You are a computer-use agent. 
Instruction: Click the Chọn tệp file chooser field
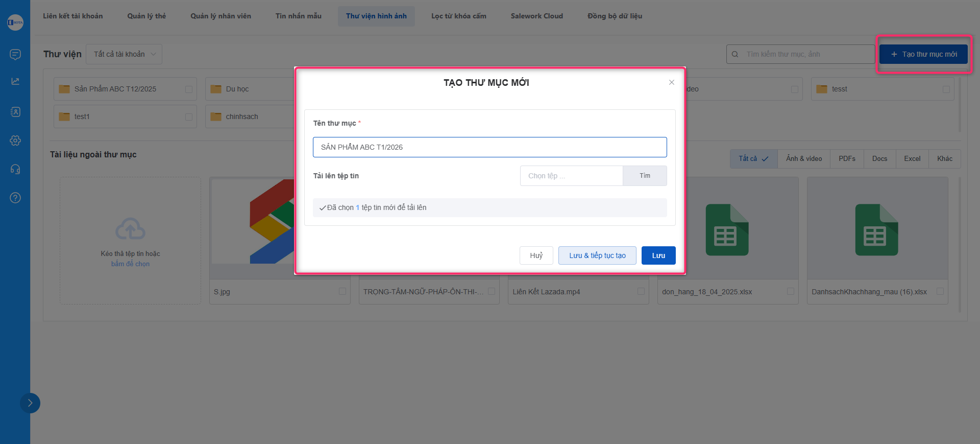point(571,176)
